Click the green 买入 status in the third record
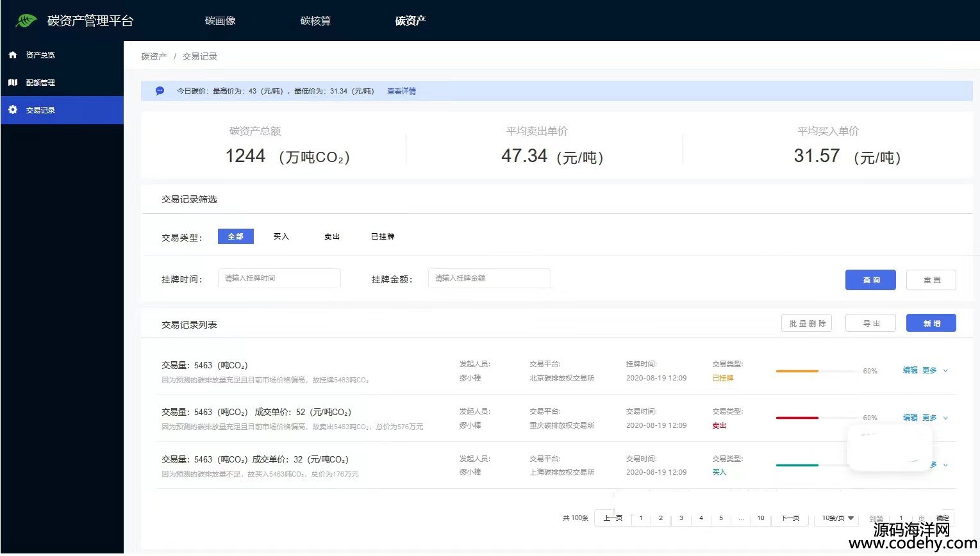 (x=719, y=472)
